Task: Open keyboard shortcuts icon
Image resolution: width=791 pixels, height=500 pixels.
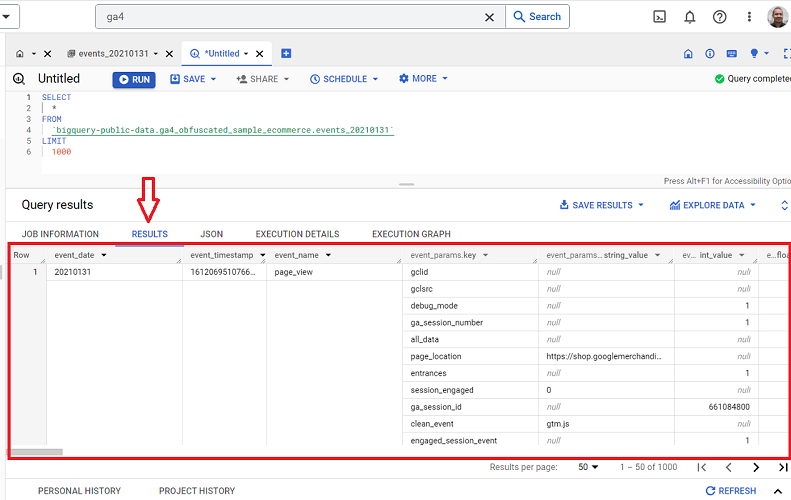Action: pyautogui.click(x=731, y=53)
